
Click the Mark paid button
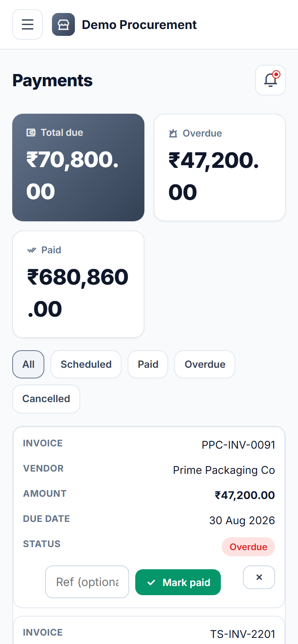coord(178,582)
